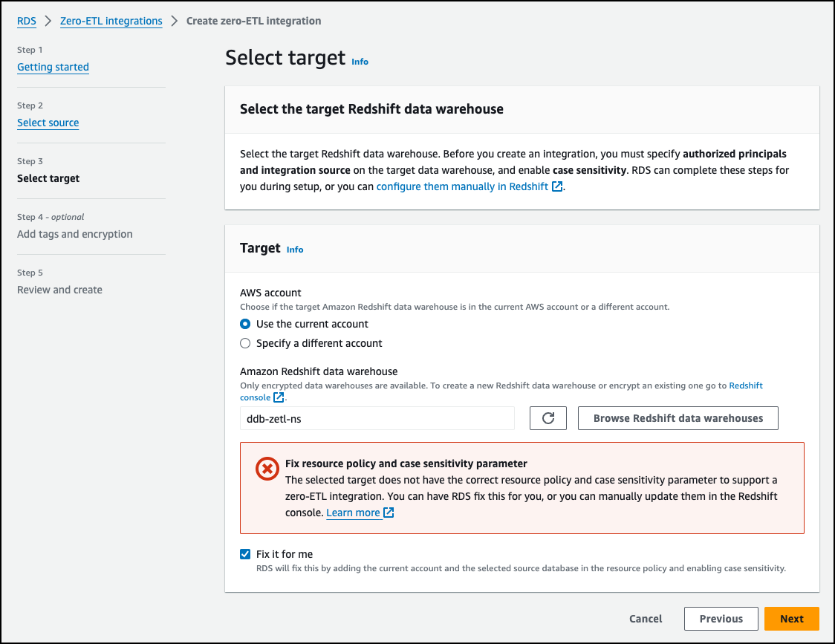The image size is (835, 644).
Task: Open the Learn more link in error
Action: (353, 513)
